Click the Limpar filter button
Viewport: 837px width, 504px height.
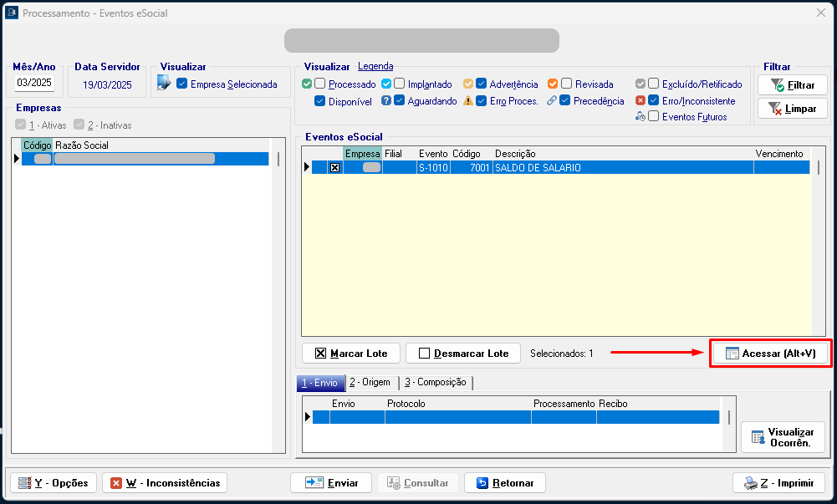click(792, 109)
